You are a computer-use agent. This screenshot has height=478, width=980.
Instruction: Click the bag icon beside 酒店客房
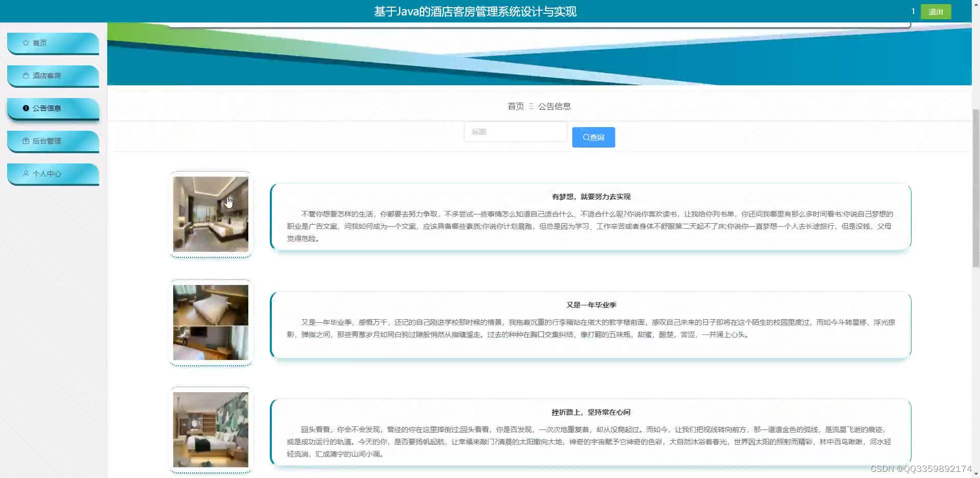(26, 76)
